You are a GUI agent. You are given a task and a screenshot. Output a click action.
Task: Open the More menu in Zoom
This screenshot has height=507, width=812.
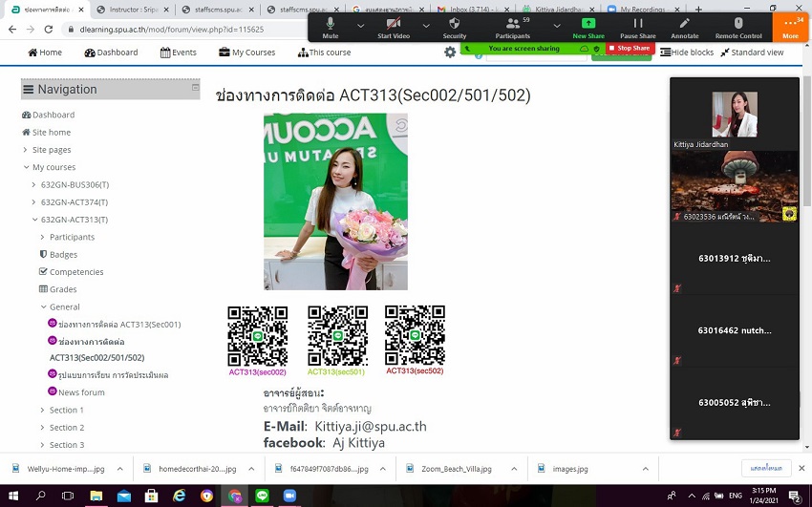(790, 28)
